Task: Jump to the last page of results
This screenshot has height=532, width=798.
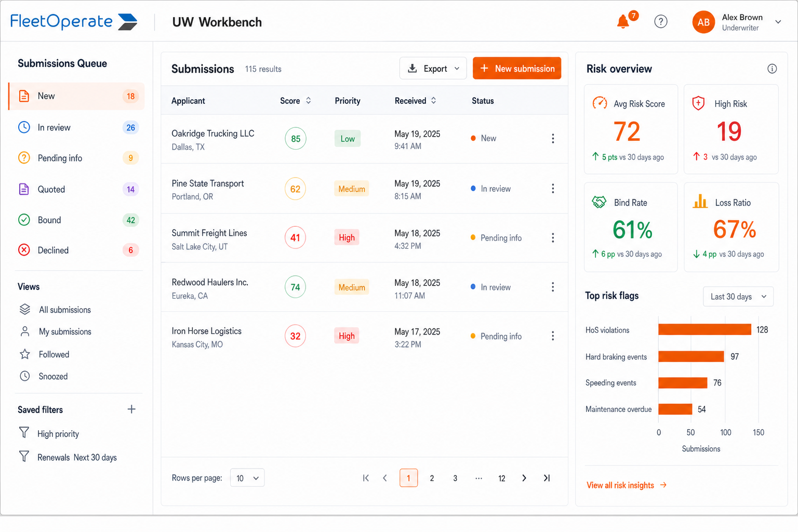Action: pos(547,478)
